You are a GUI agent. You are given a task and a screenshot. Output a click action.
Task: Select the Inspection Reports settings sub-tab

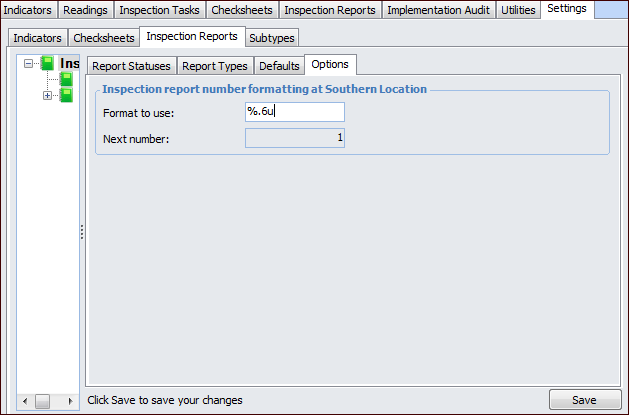192,36
